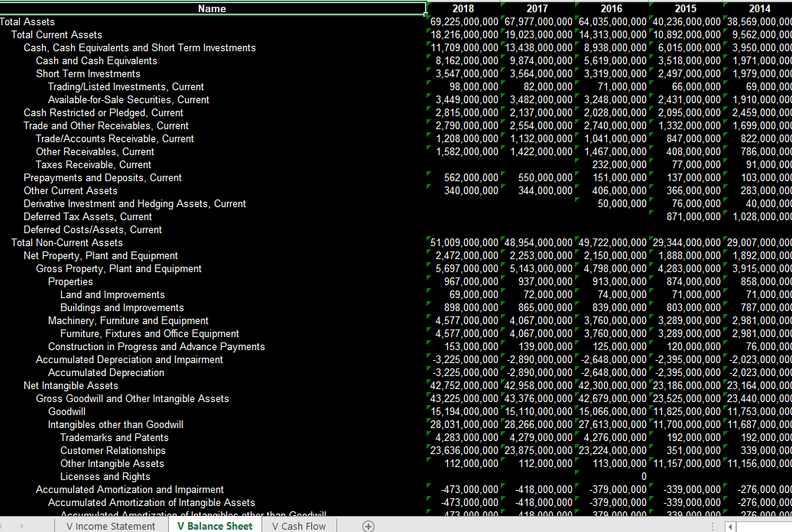Click the Total Current Assets label
This screenshot has width=792, height=532.
pyautogui.click(x=55, y=34)
